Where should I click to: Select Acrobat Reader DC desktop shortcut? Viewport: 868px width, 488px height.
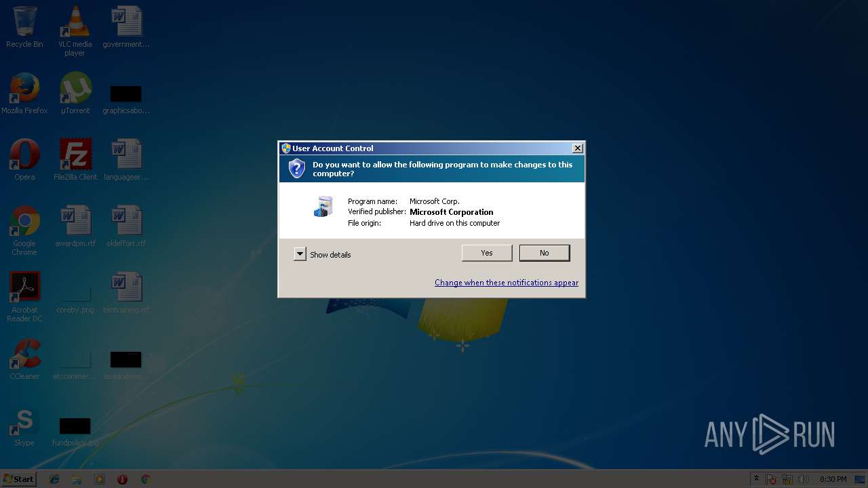pos(24,297)
